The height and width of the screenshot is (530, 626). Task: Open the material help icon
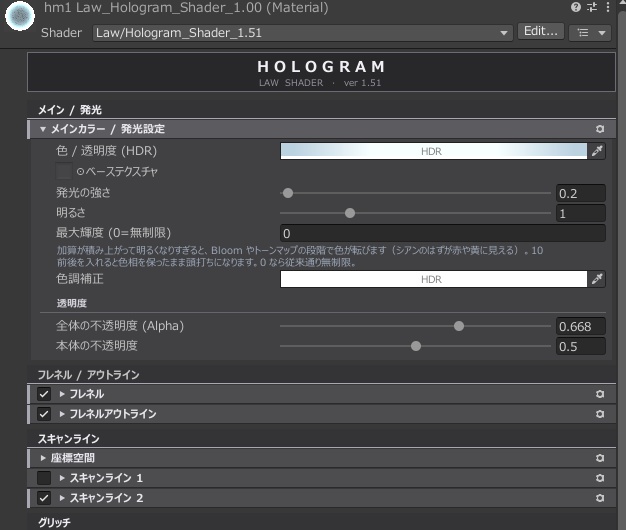pos(576,7)
